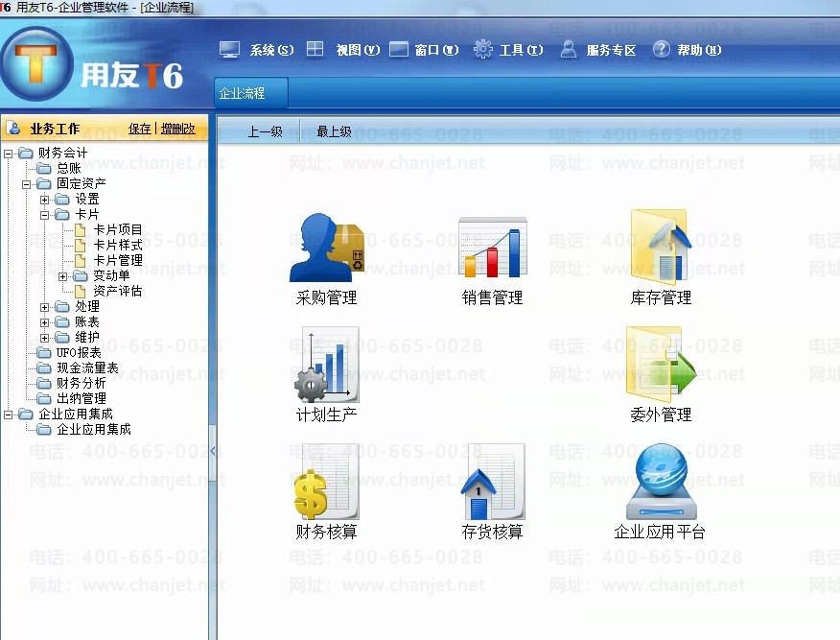Open the 视图(V) menu

coord(358,50)
